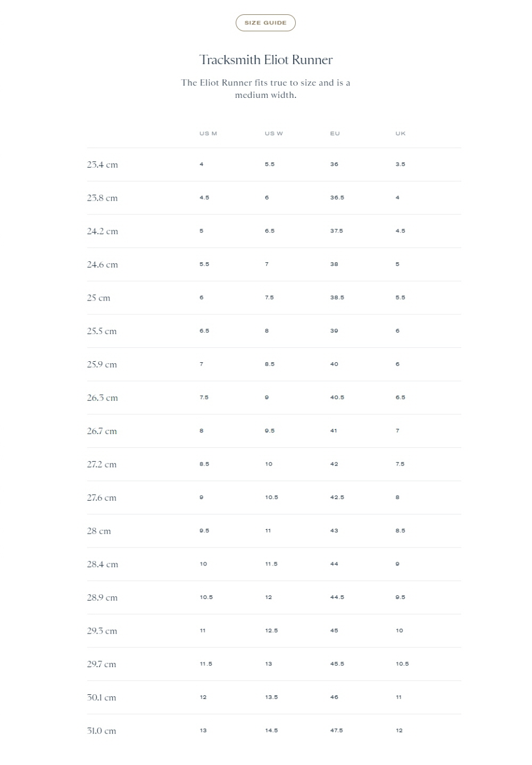
Task: Click the UK column header
Action: click(x=400, y=134)
